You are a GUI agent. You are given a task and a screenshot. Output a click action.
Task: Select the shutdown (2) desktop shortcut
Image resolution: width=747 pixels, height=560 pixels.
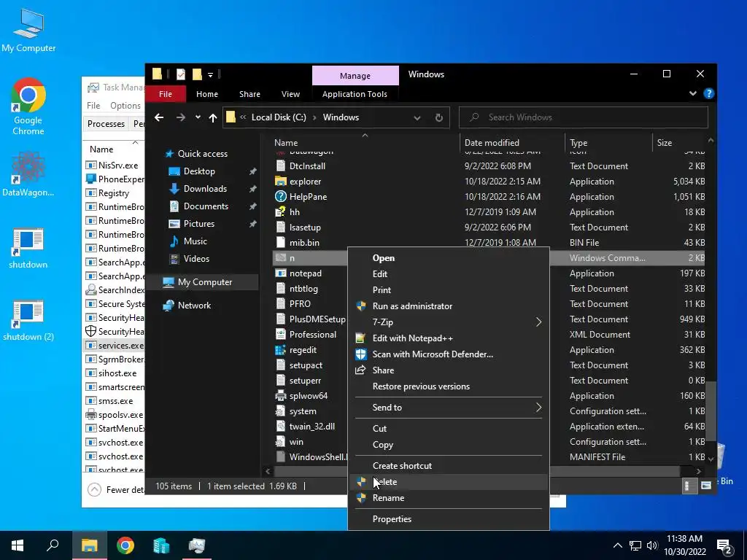coord(28,321)
